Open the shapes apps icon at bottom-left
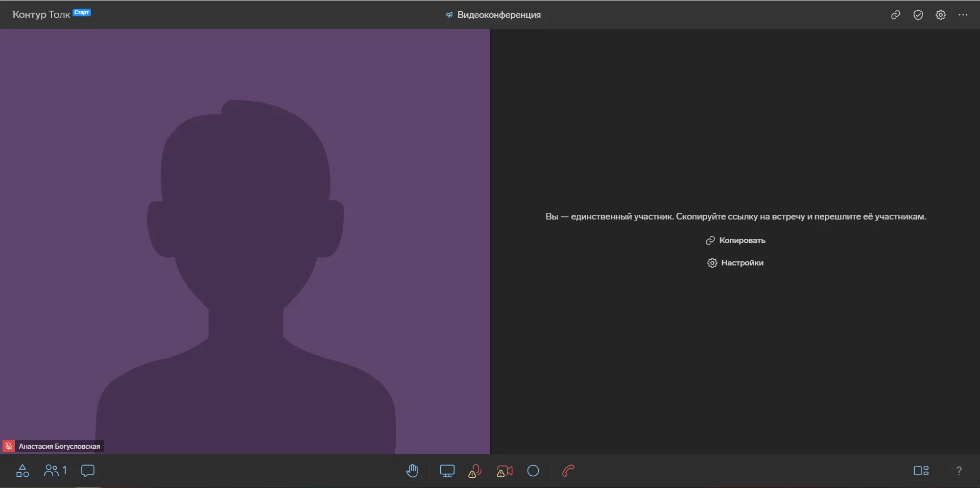The height and width of the screenshot is (488, 980). (22, 471)
